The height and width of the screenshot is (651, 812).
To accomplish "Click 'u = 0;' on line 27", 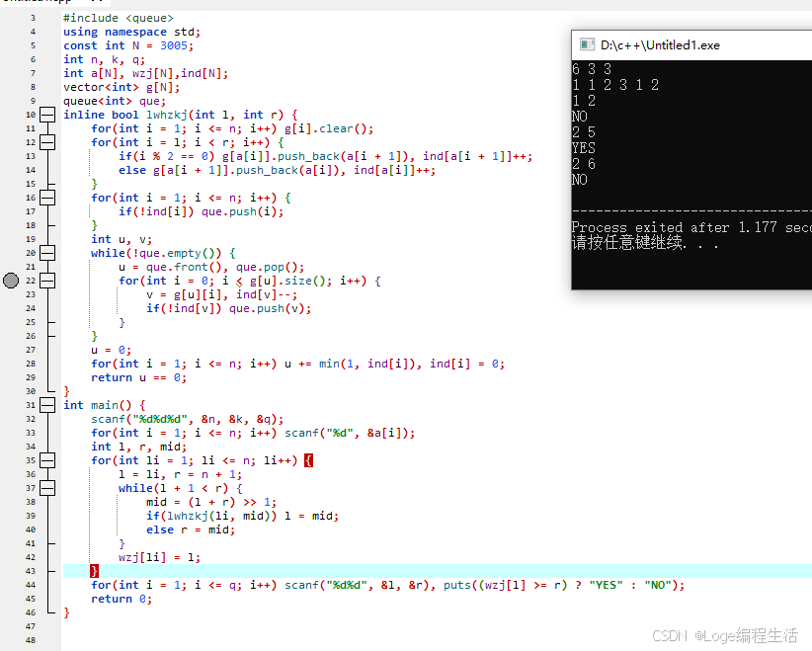I will click(111, 350).
